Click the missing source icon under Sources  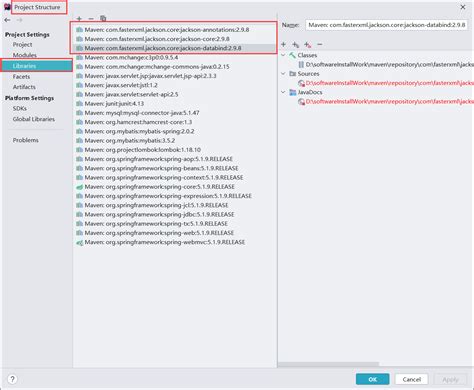pos(301,83)
